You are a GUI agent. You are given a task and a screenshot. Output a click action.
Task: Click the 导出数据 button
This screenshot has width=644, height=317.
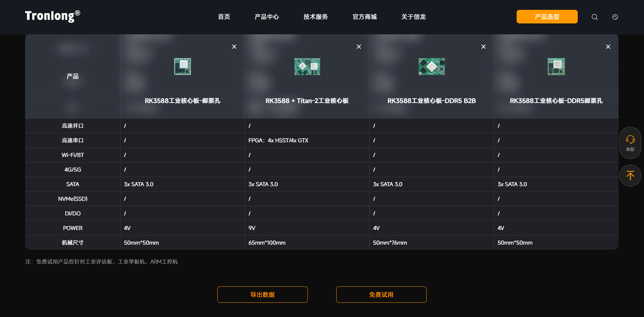click(x=262, y=295)
